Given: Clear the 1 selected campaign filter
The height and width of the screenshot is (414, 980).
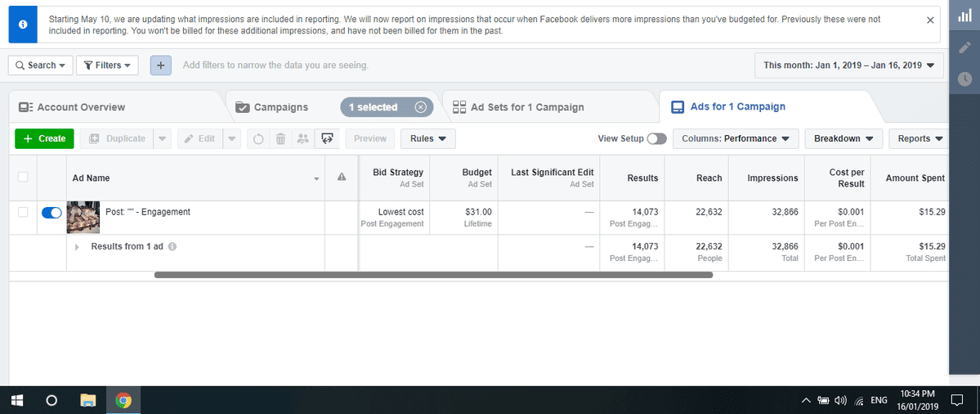Looking at the screenshot, I should [x=421, y=107].
